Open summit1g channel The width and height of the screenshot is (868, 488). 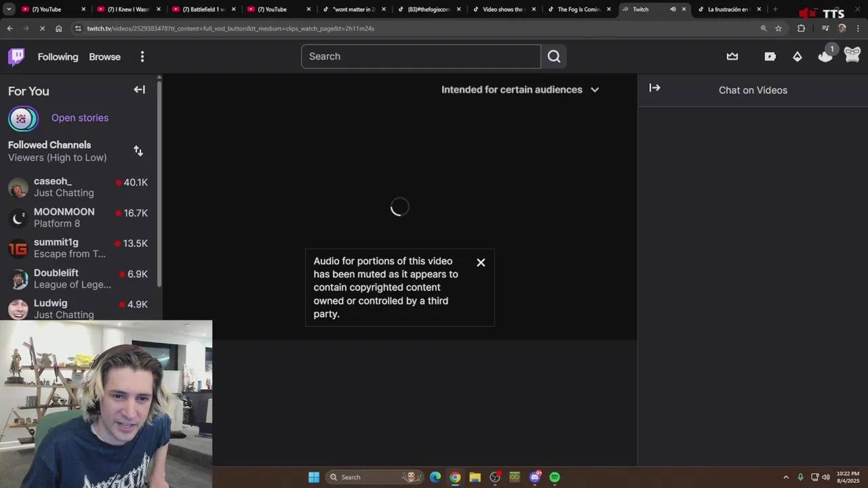79,248
